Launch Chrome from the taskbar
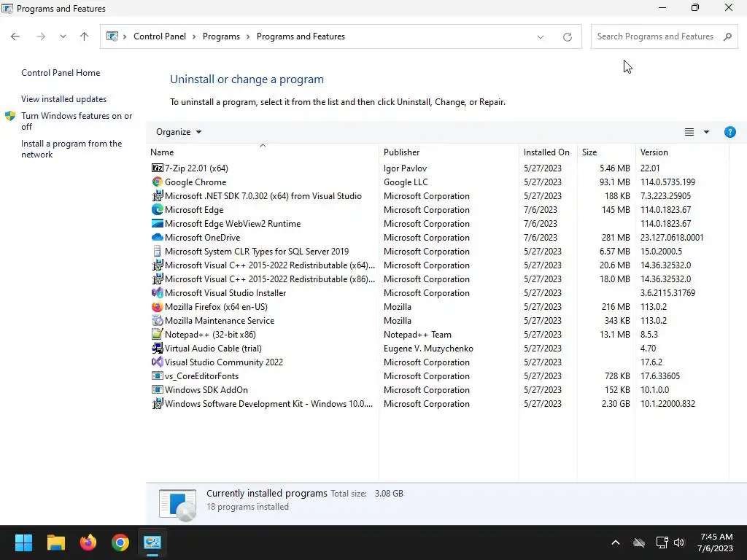Screen dimensions: 747x560 (120, 542)
